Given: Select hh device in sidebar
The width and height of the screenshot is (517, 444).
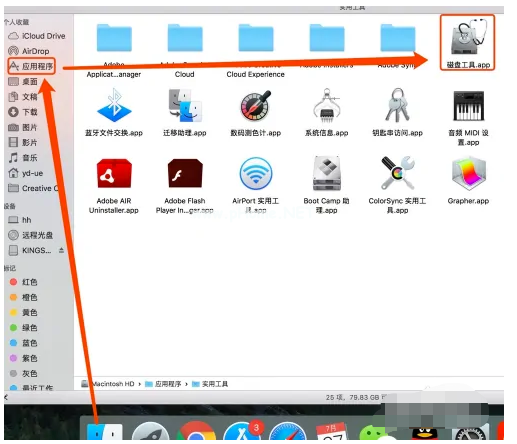Looking at the screenshot, I should 20,220.
